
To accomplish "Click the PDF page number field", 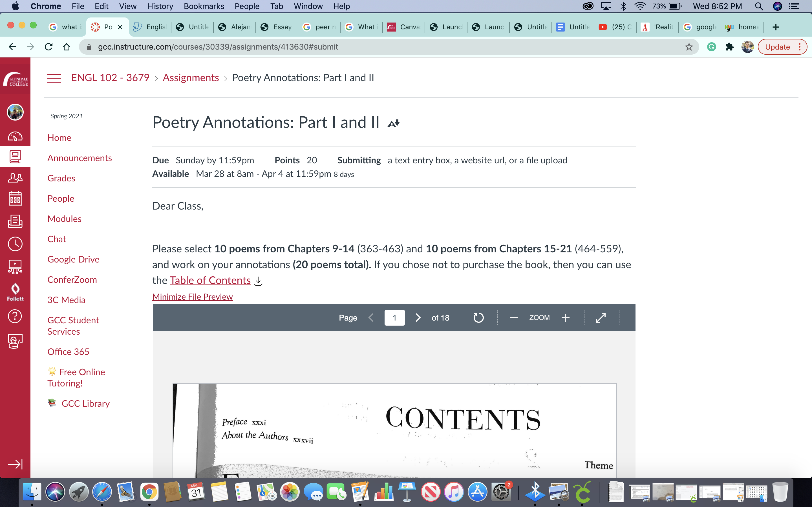I will [394, 317].
